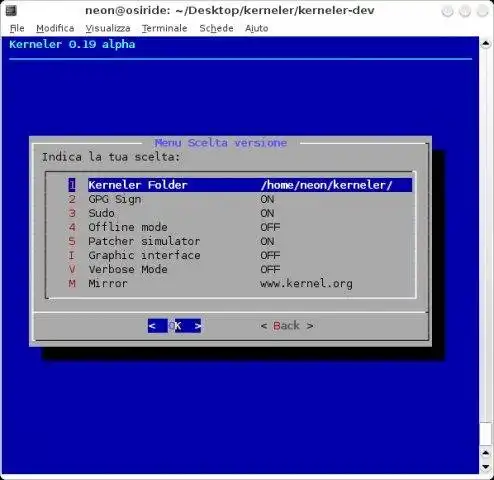Click the OFF value of Offline mode
This screenshot has height=480, width=494.
point(270,227)
